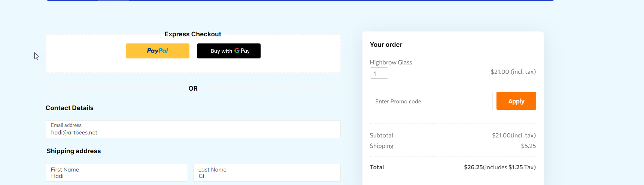Click the Highbrow Glass quantity box

(x=379, y=73)
